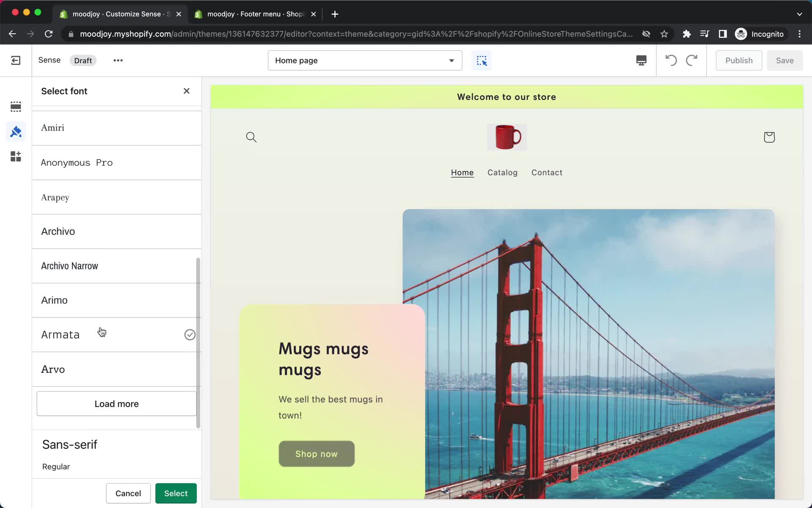Click the desktop preview icon in toolbar
Screen dimensions: 812x508
pyautogui.click(x=640, y=60)
